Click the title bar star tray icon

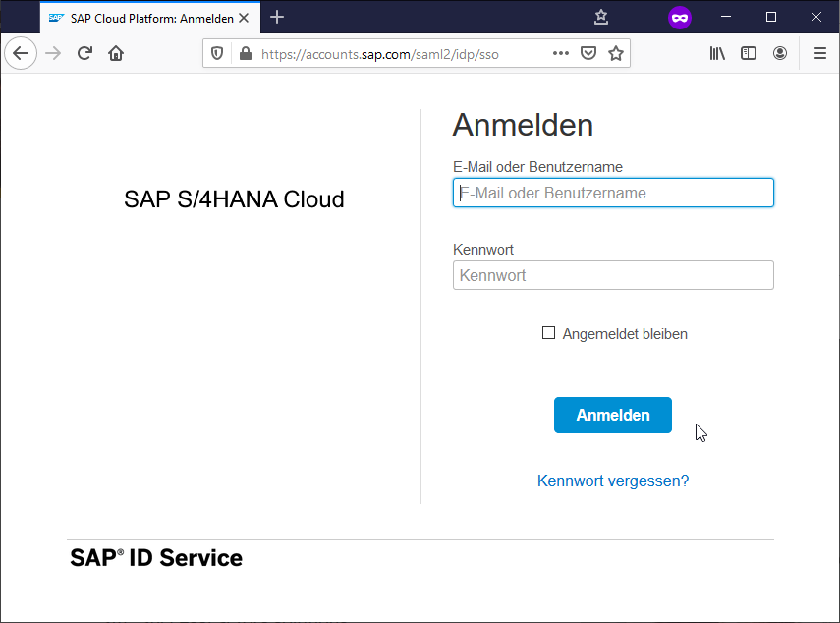[601, 17]
